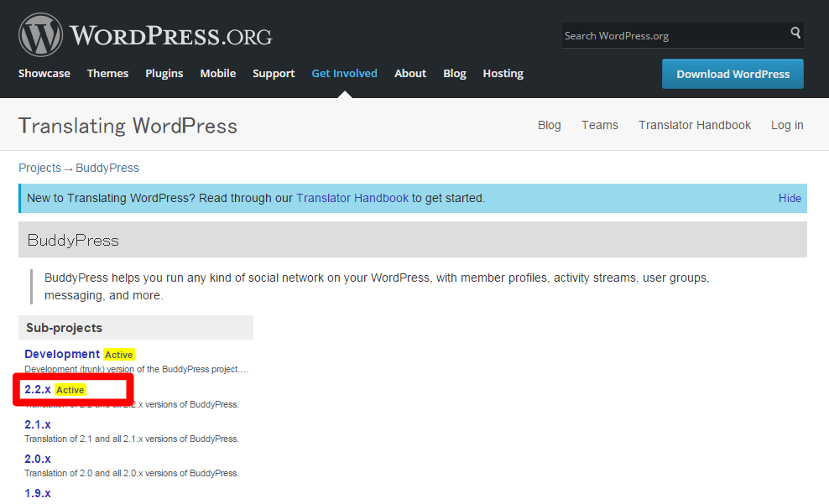
Task: Open the Mobile menu item
Action: [x=217, y=74]
